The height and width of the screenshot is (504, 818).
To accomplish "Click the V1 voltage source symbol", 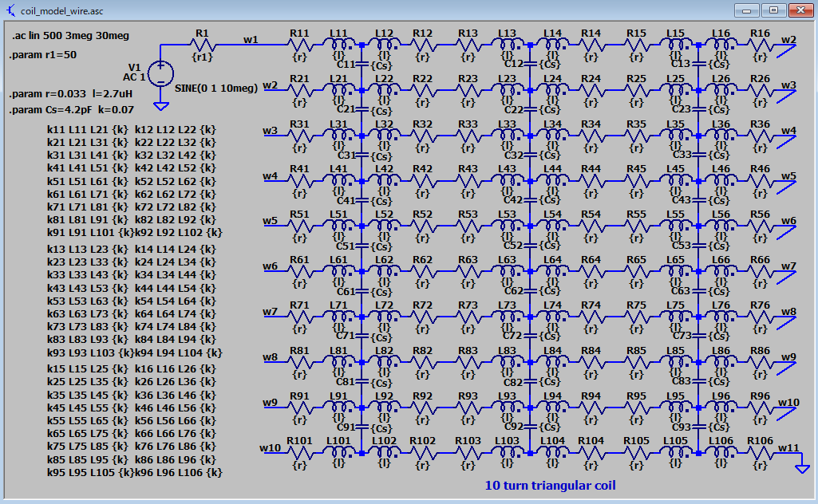I will point(160,74).
